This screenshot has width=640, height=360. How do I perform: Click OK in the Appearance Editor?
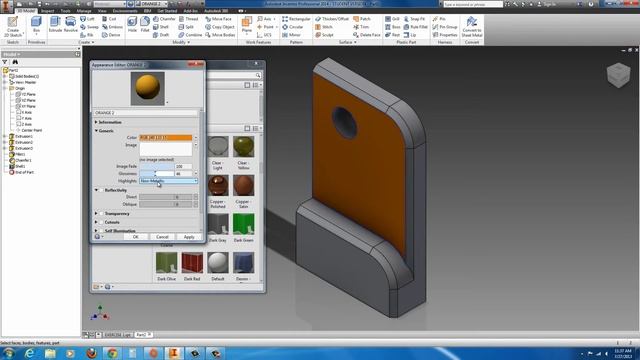pyautogui.click(x=136, y=237)
